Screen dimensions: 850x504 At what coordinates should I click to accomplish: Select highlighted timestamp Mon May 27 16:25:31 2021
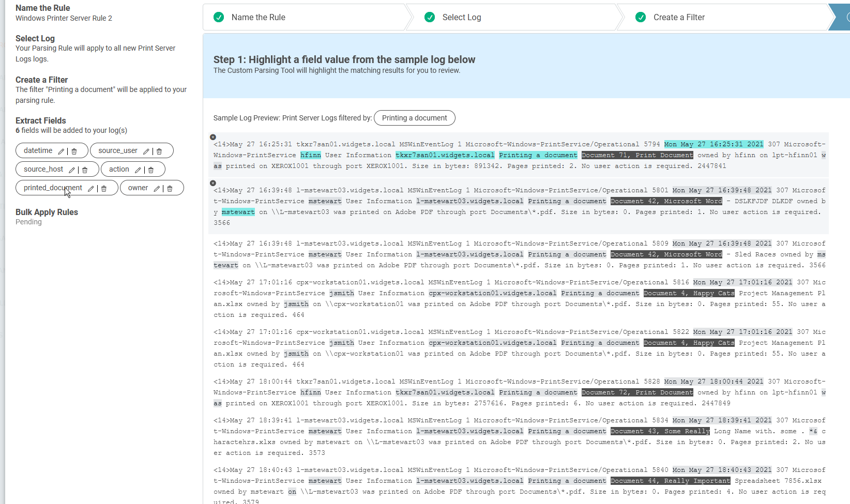point(714,144)
